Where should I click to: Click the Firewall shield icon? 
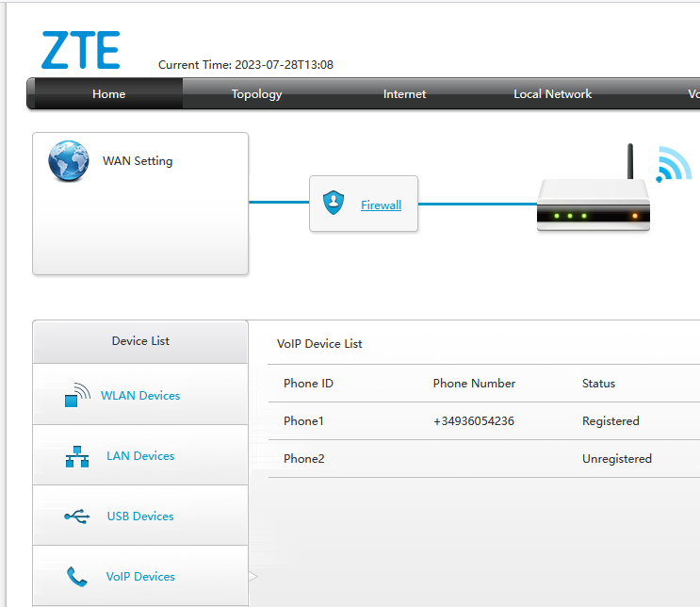click(x=334, y=203)
